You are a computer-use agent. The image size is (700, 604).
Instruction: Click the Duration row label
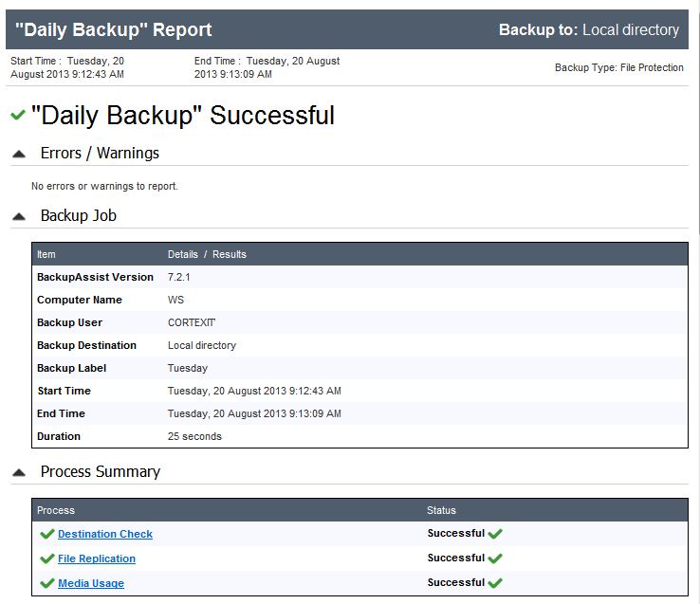point(59,436)
